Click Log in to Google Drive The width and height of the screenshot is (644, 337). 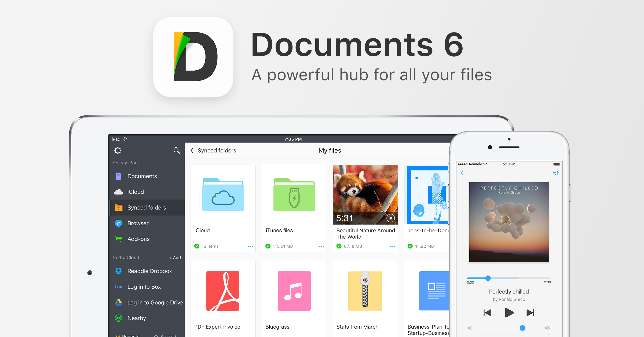155,302
